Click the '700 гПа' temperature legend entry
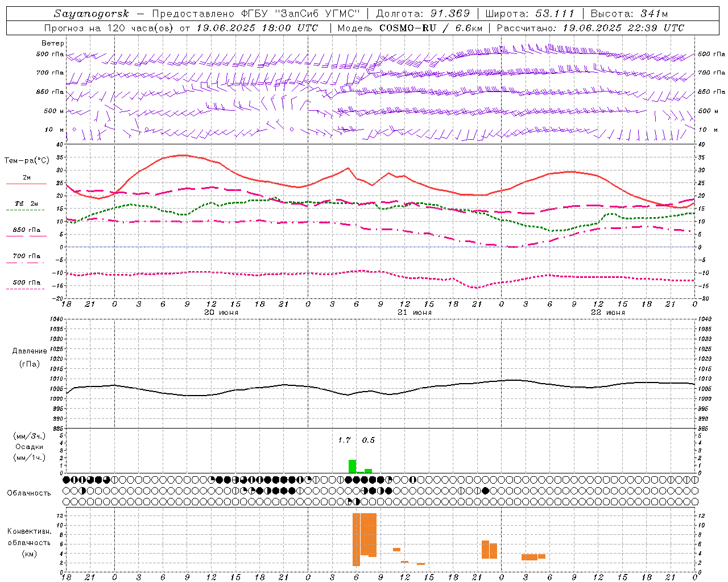Image resolution: width=728 pixels, height=582 pixels. 26,256
